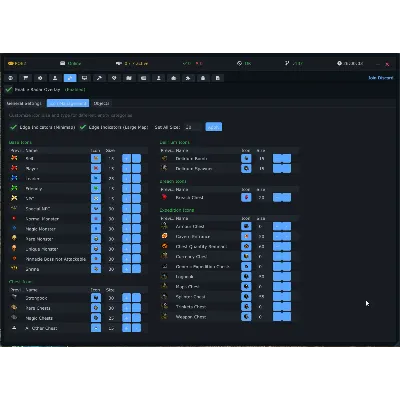Change the icon for Delirium Bomb

pos(246,158)
